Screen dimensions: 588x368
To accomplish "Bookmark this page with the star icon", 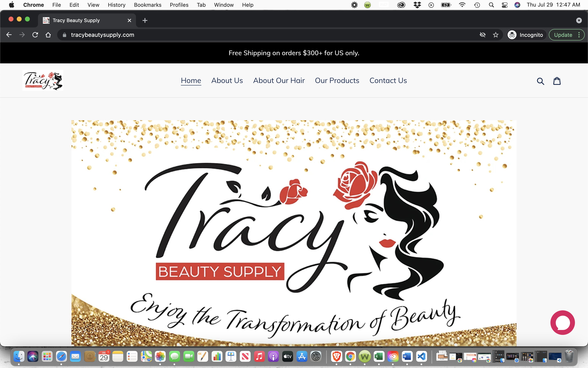I will click(496, 35).
